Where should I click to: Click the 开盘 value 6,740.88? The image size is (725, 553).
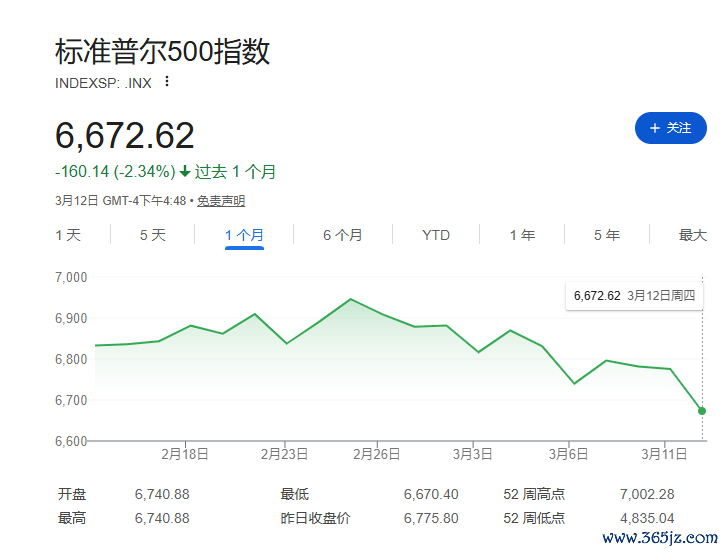pyautogui.click(x=162, y=494)
